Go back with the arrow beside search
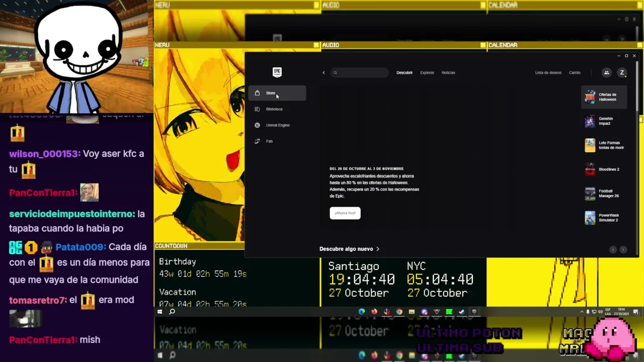The width and height of the screenshot is (644, 362). [324, 72]
